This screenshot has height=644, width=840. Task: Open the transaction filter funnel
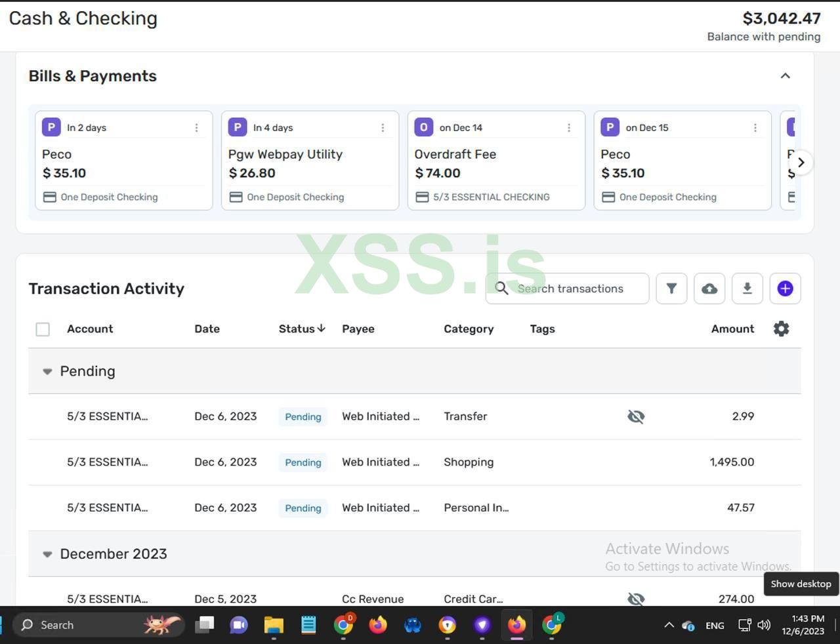(x=671, y=289)
